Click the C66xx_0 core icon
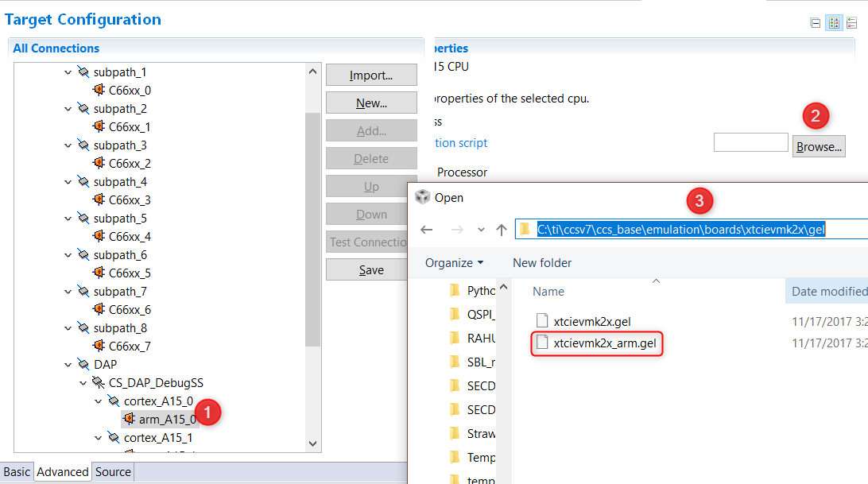The height and width of the screenshot is (484, 868). (x=99, y=90)
